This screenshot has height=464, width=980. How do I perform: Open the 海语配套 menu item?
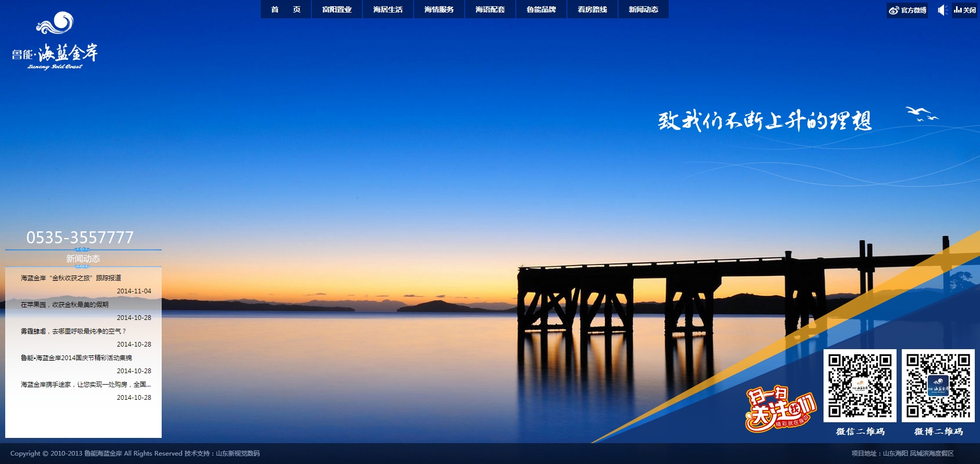coord(490,9)
